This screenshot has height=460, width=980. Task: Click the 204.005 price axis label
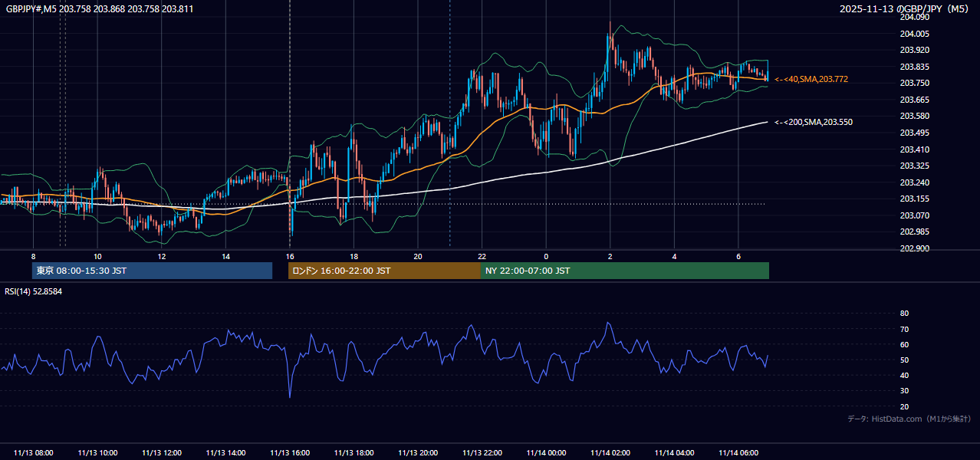pos(914,34)
